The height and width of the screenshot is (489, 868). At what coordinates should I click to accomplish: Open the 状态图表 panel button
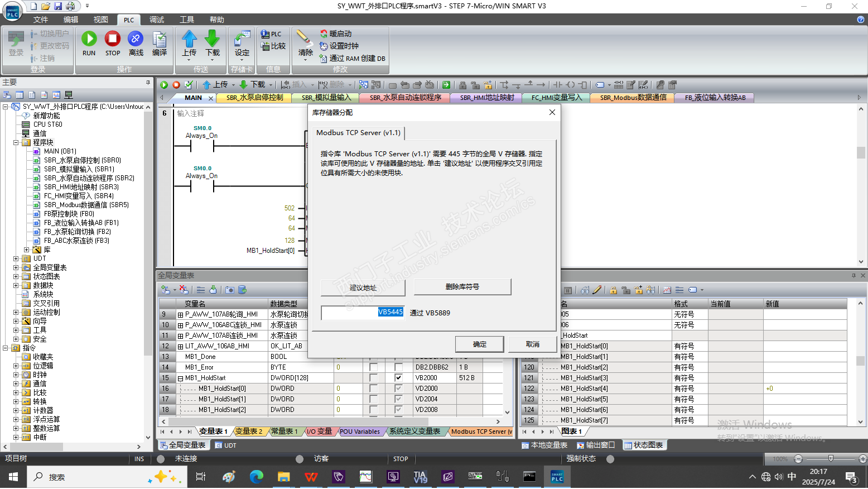click(643, 445)
